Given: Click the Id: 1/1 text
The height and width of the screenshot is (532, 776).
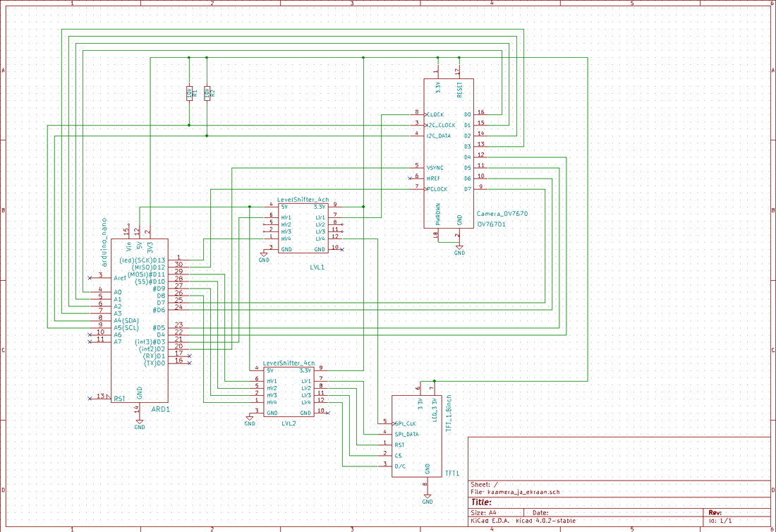Looking at the screenshot, I should [x=720, y=521].
